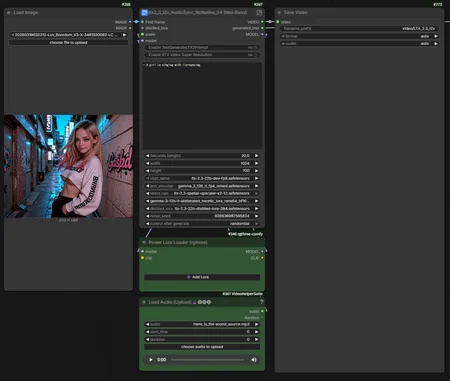Open the latent upscaler model dropdown
The width and height of the screenshot is (450, 381).
pos(202,193)
